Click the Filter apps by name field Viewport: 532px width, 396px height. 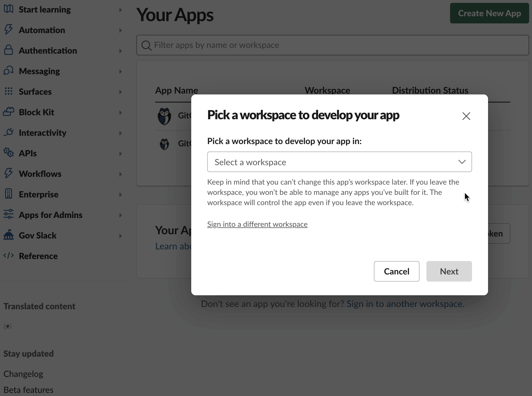pos(332,45)
